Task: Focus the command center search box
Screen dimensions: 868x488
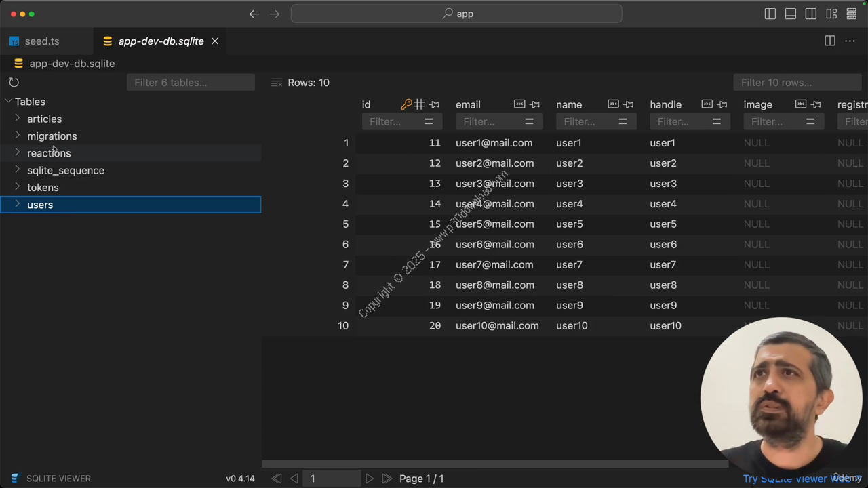Action: click(x=456, y=14)
